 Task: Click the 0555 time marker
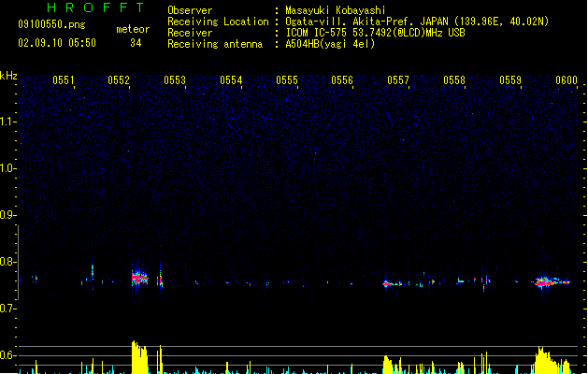(287, 80)
